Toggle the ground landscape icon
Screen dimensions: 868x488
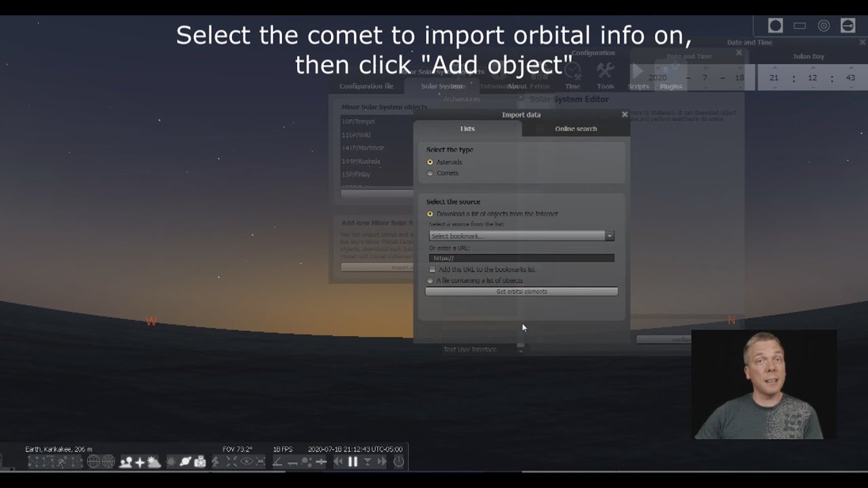tap(126, 462)
